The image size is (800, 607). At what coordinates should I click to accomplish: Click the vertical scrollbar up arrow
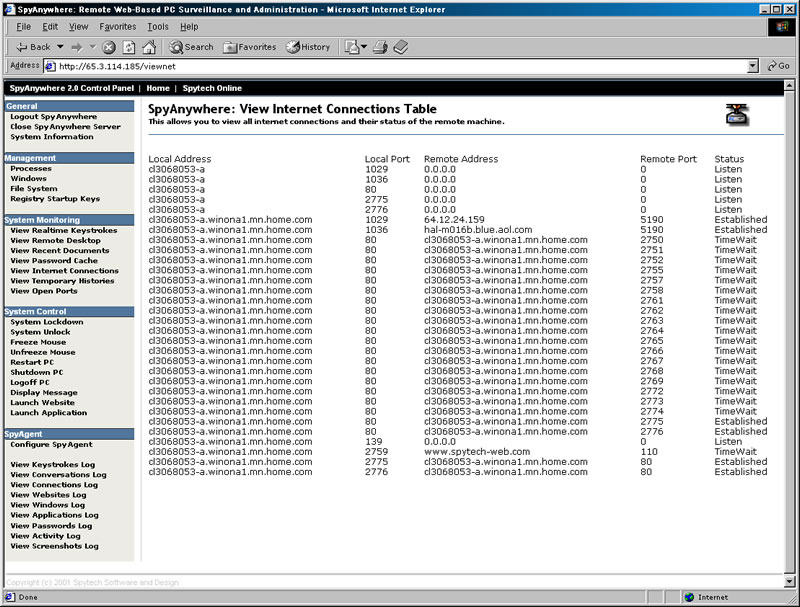[x=789, y=86]
